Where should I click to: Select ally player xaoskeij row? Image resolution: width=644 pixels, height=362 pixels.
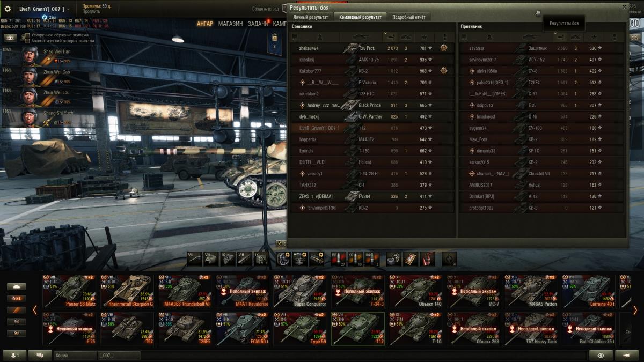point(372,60)
